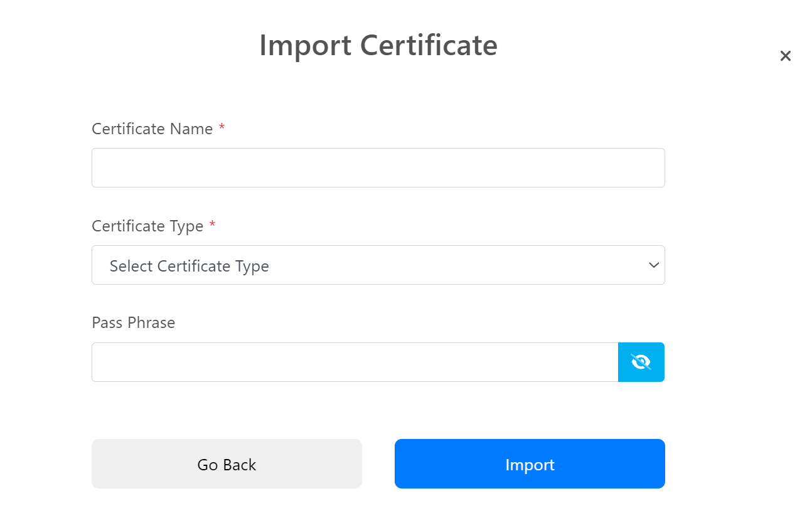This screenshot has height=528, width=812.
Task: Submit the certificate using Import
Action: point(530,463)
